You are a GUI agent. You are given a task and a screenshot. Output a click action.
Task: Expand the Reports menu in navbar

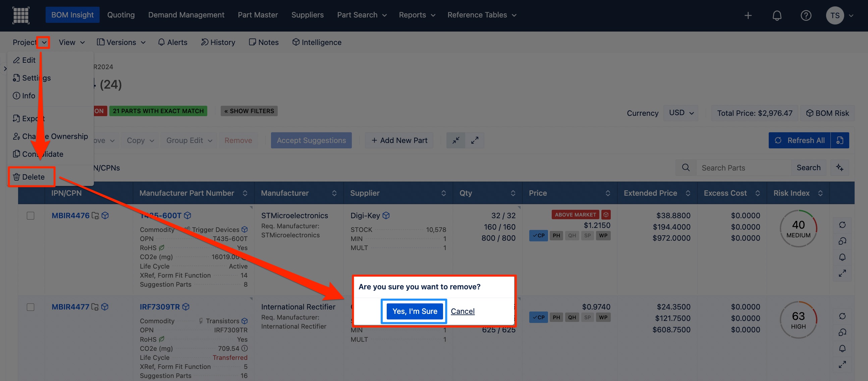click(417, 15)
